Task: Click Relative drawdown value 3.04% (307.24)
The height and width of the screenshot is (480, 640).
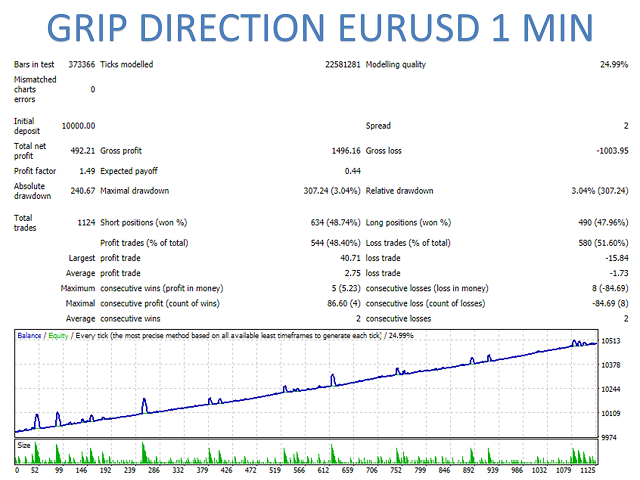Action: [x=600, y=191]
